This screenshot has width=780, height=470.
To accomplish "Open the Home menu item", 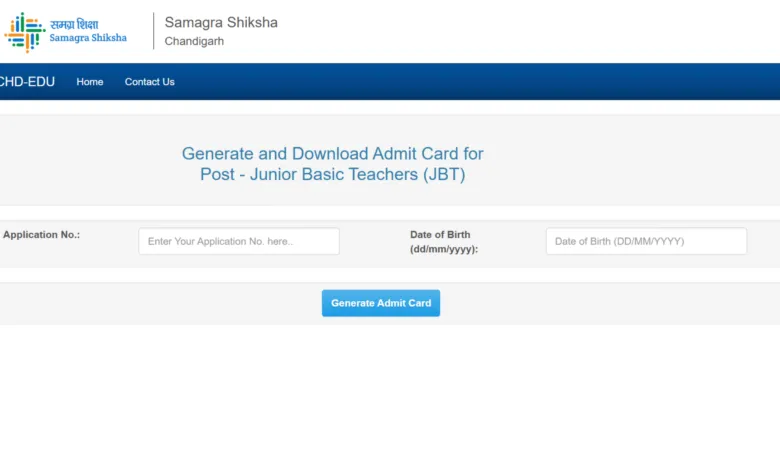I will pos(90,82).
